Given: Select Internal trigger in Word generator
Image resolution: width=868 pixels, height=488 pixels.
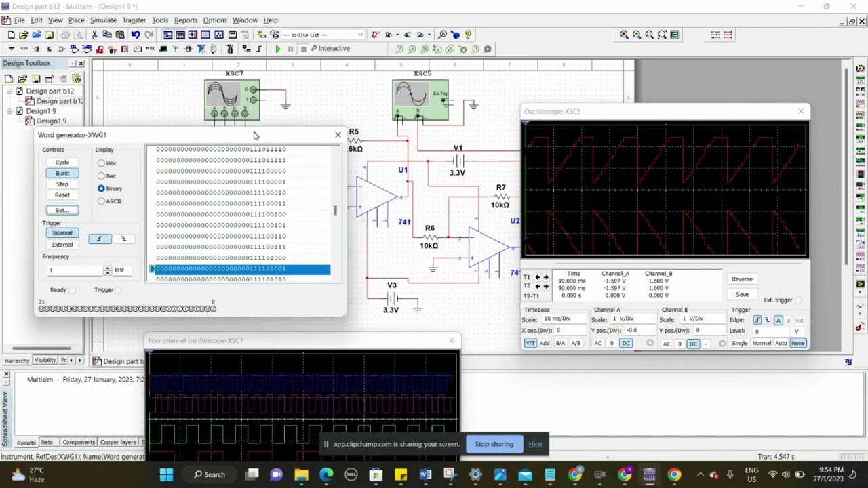Looking at the screenshot, I should (x=62, y=233).
